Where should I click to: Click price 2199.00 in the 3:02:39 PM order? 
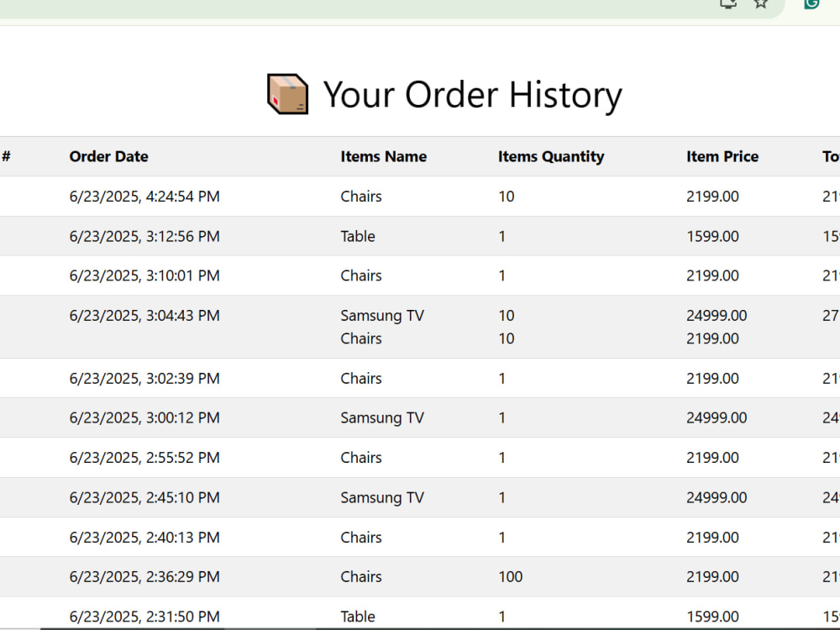712,378
